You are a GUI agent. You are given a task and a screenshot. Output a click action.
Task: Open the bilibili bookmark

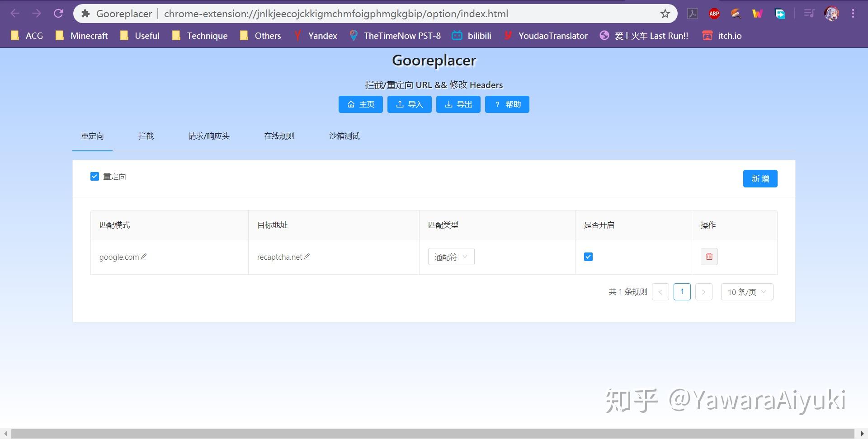point(472,36)
